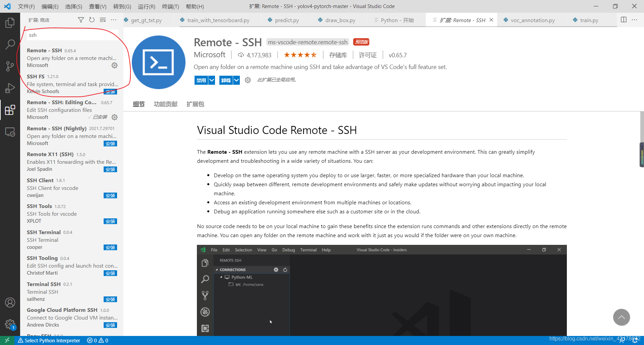Install the SSH FS extension
The width and height of the screenshot is (644, 345).
pyautogui.click(x=110, y=92)
